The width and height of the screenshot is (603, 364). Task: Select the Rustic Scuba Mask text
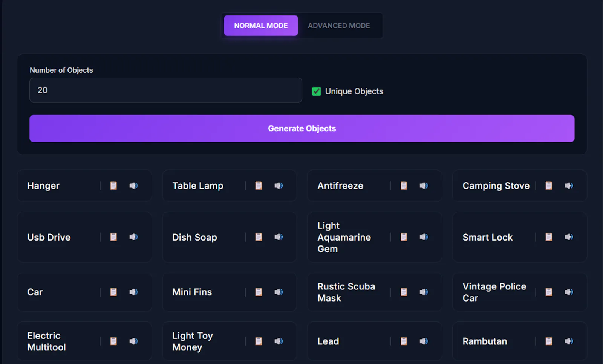click(x=346, y=292)
